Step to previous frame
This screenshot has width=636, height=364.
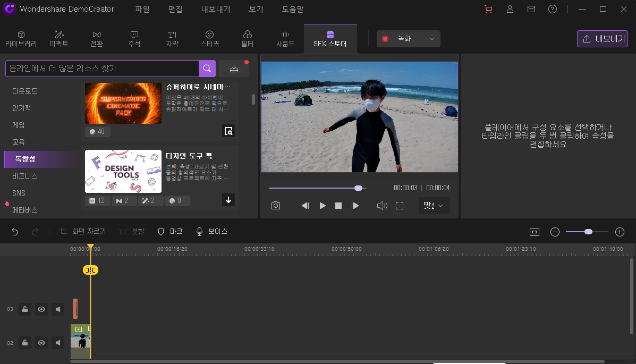coord(305,206)
